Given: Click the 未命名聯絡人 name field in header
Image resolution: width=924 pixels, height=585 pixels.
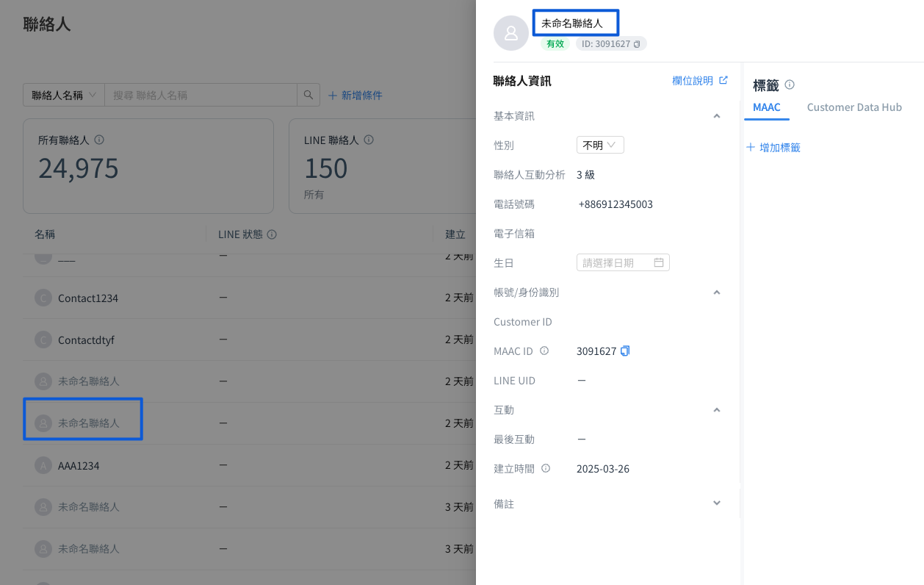Looking at the screenshot, I should (x=576, y=23).
